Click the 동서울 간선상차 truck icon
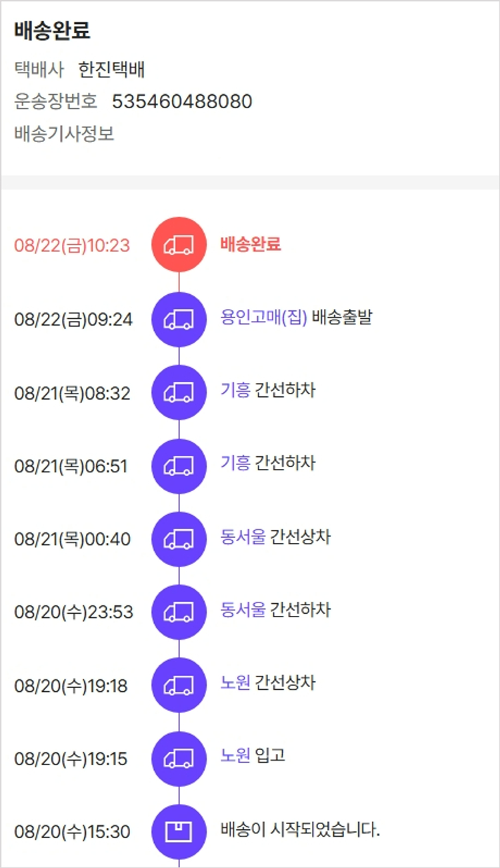The image size is (500, 868). tap(179, 538)
